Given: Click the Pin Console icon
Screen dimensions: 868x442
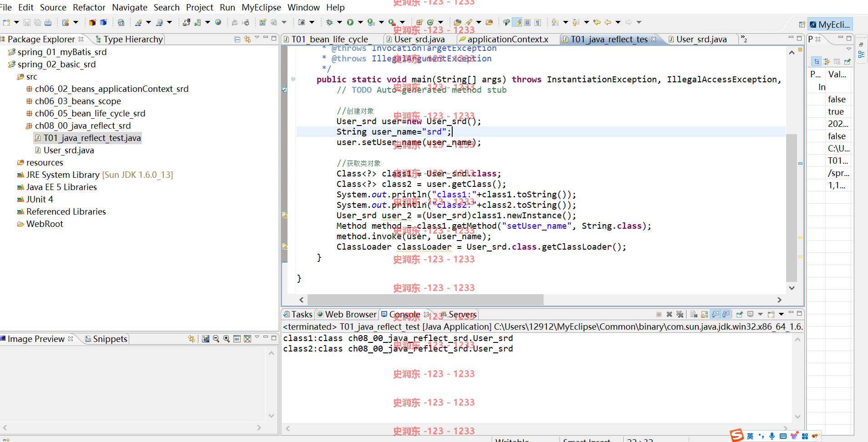Looking at the screenshot, I should coord(739,314).
